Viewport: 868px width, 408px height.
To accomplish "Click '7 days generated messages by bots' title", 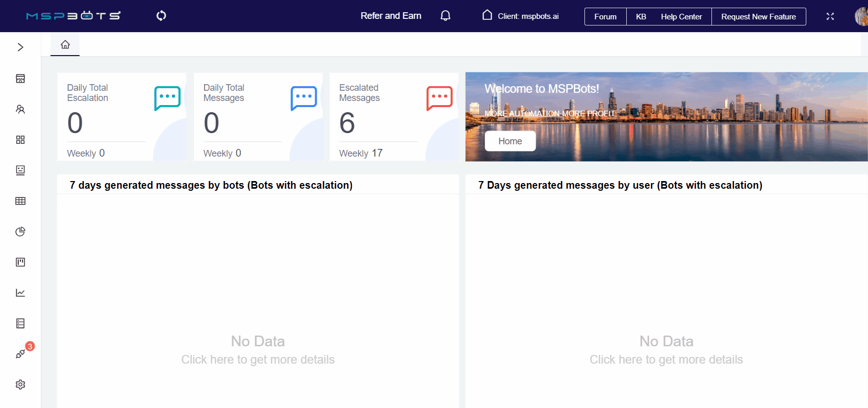I will pyautogui.click(x=211, y=185).
